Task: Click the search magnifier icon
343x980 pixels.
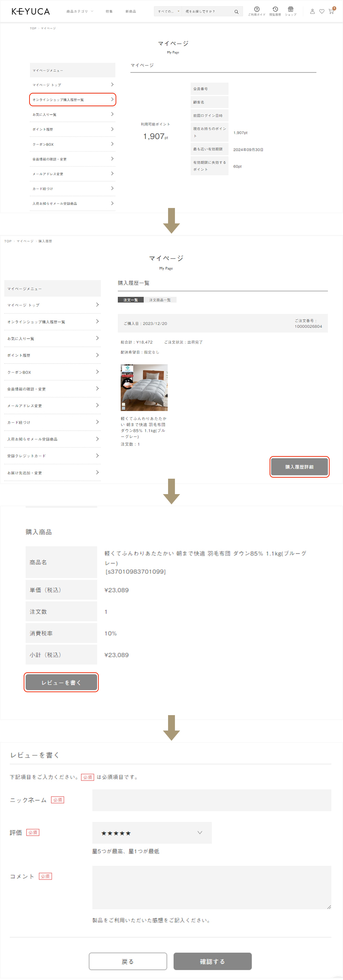Action: [x=236, y=12]
